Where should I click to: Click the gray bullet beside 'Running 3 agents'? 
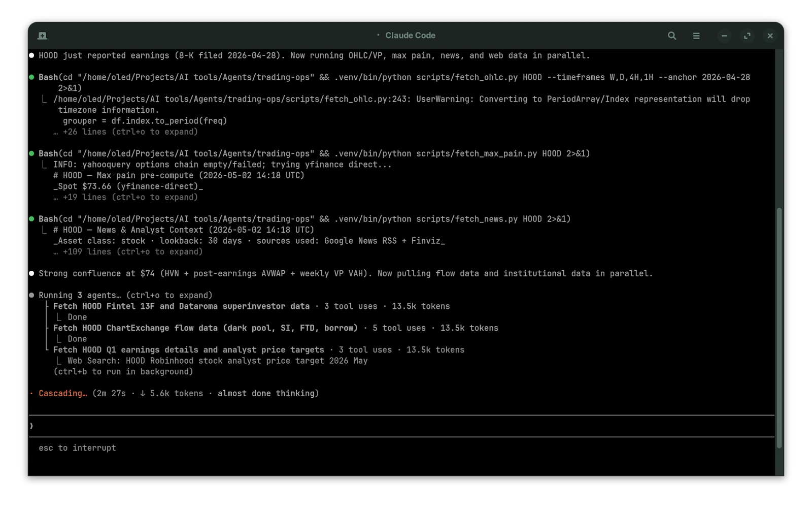pos(32,295)
